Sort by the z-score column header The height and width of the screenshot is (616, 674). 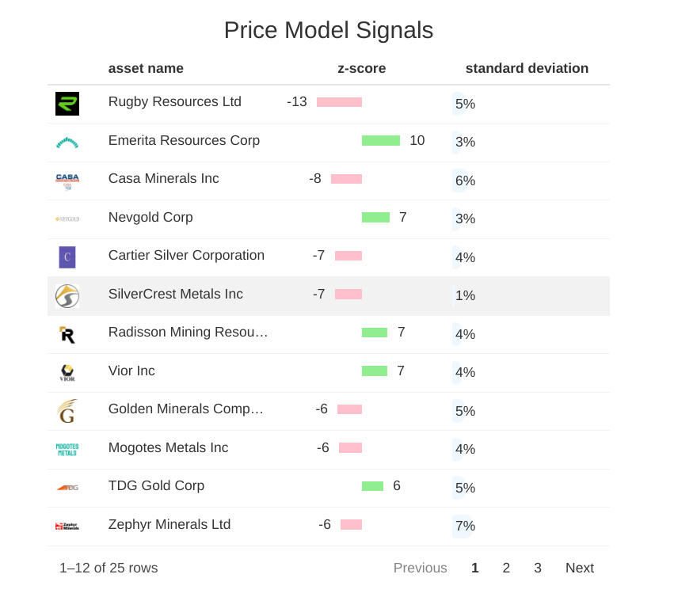(x=361, y=69)
